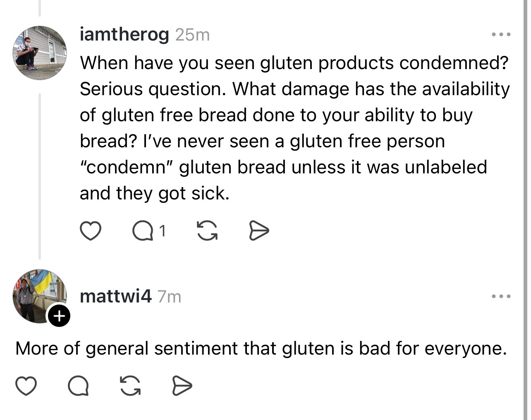Viewport: 531px width, 420px height.
Task: Open iamtherog's profile from username
Action: [124, 34]
